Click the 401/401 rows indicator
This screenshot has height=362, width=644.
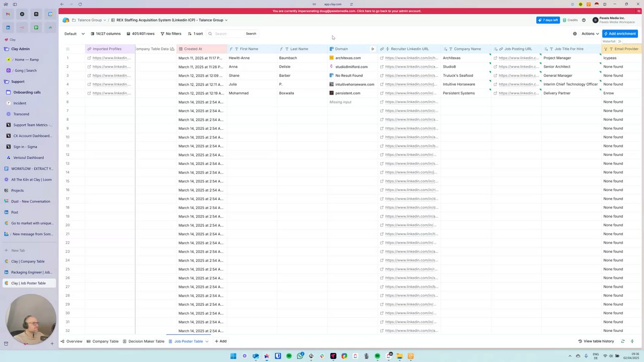point(140,34)
